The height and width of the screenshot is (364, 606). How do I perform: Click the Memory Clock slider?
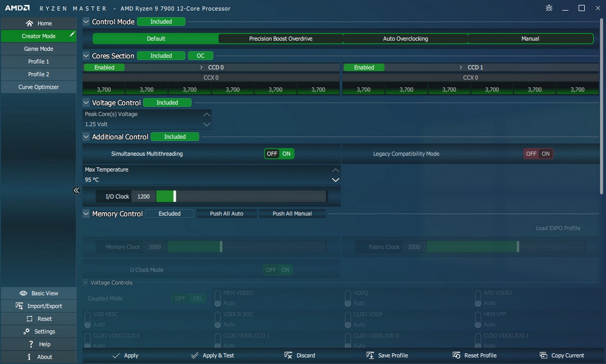pos(247,247)
